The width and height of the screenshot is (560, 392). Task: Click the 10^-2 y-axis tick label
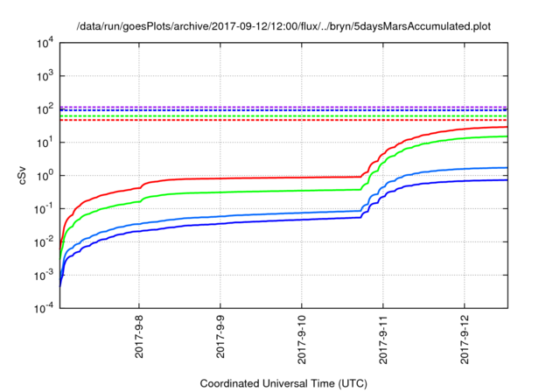pos(44,242)
